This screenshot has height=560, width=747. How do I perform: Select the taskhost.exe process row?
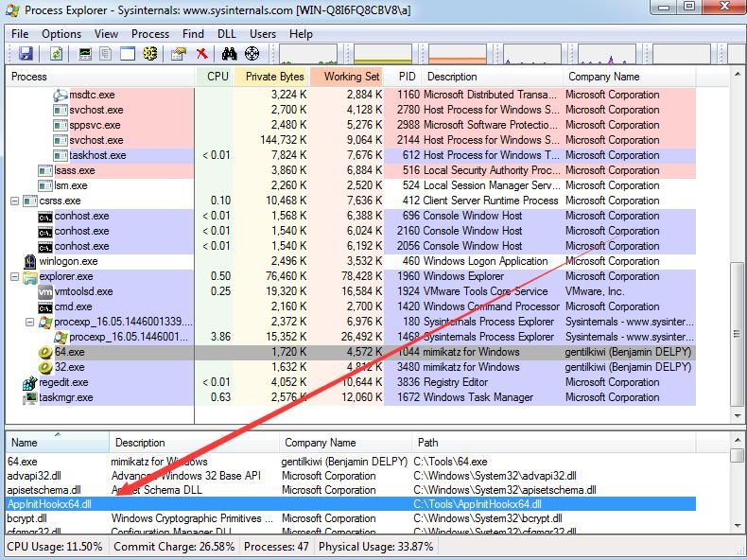351,155
